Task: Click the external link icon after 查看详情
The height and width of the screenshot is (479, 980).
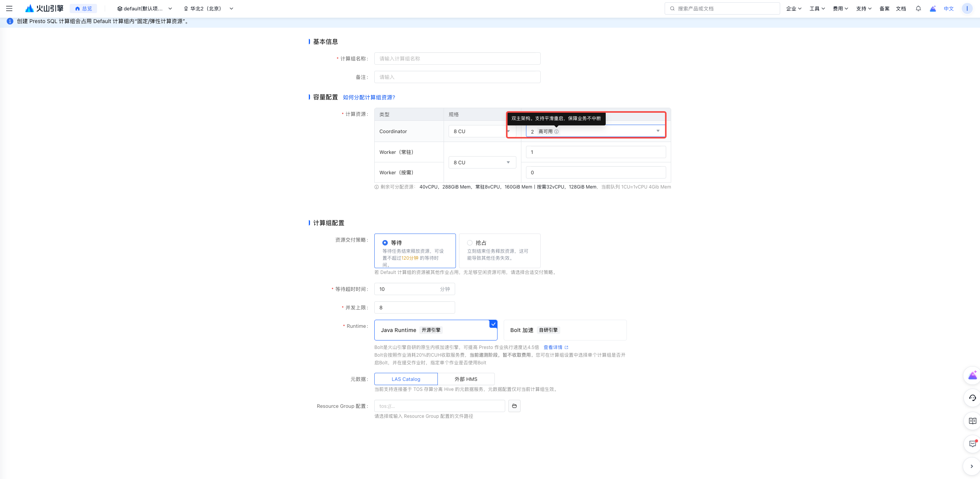Action: [x=566, y=347]
